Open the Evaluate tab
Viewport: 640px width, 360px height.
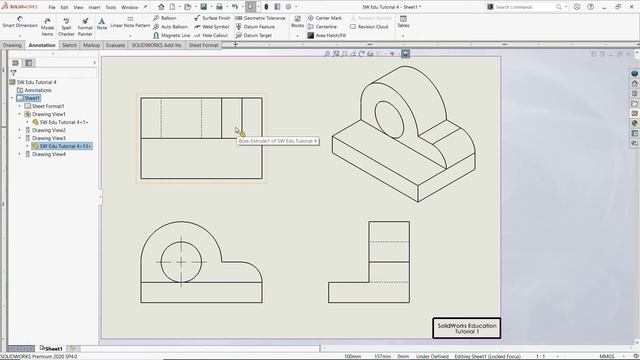(116, 45)
